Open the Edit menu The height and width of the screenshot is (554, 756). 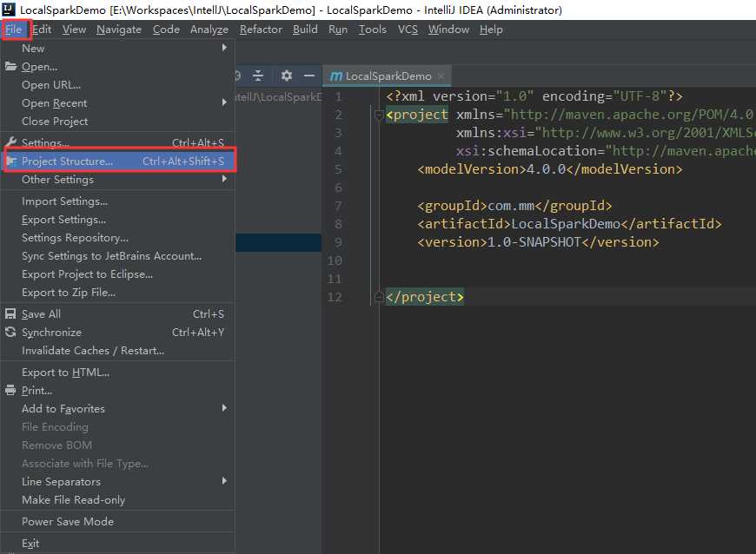pos(42,30)
